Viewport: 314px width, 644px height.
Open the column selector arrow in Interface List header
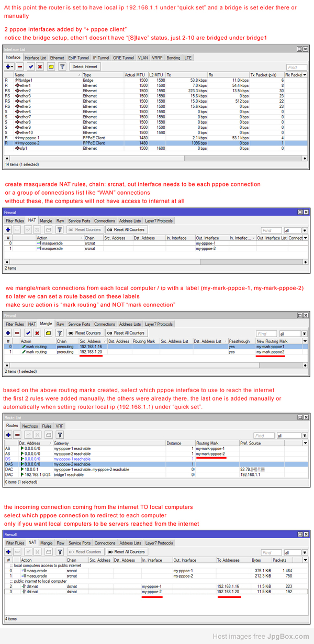305,75
